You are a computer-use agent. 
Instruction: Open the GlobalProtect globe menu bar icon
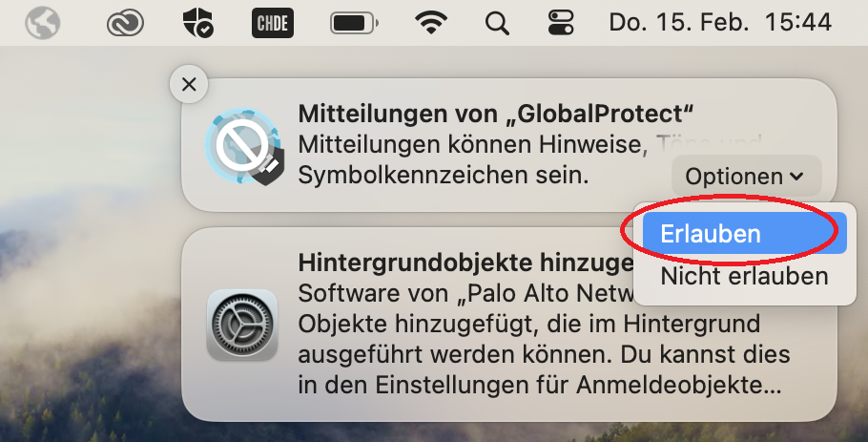pos(43,23)
